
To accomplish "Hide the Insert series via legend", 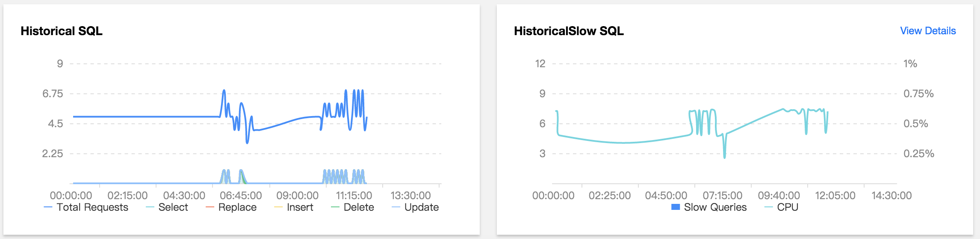I will 294,207.
